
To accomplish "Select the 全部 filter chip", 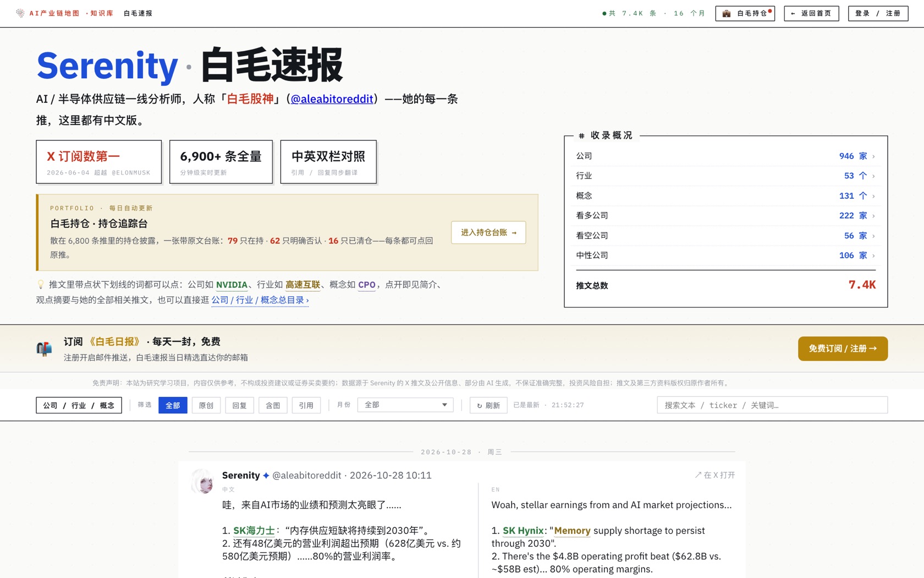I will (173, 405).
